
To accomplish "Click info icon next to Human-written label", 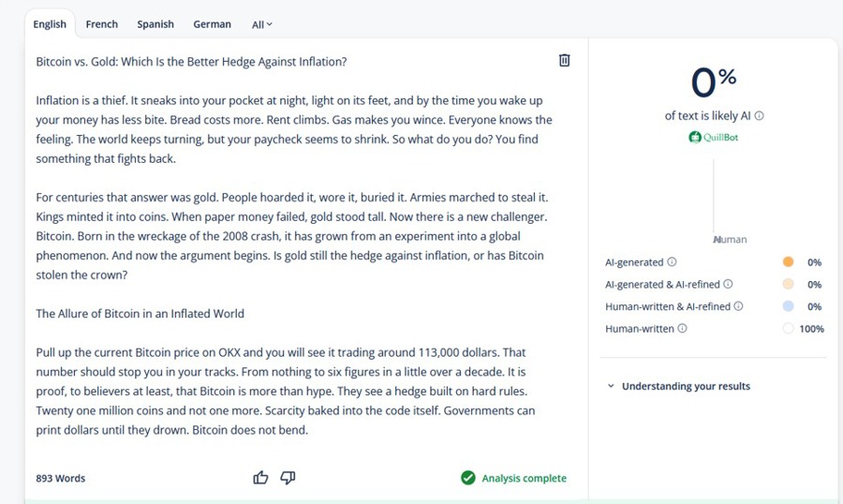I will pyautogui.click(x=682, y=329).
